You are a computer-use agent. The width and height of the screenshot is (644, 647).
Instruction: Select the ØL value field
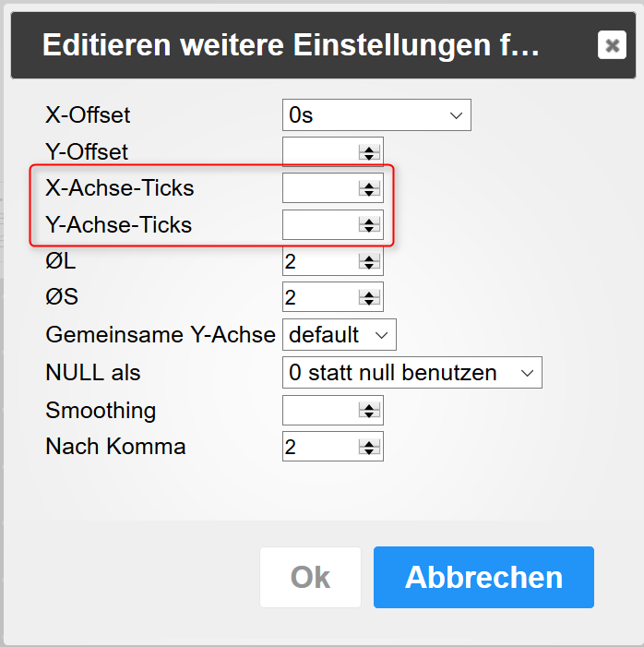(319, 262)
